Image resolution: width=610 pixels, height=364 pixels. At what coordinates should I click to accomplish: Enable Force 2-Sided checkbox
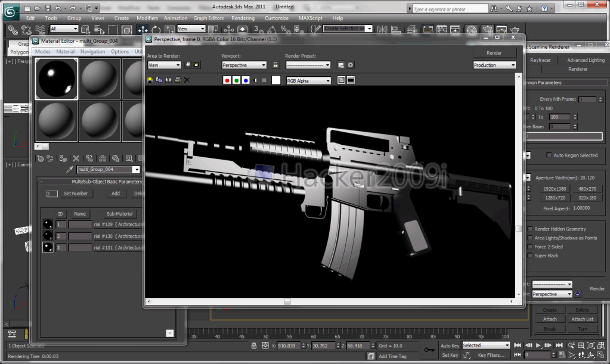coord(530,247)
